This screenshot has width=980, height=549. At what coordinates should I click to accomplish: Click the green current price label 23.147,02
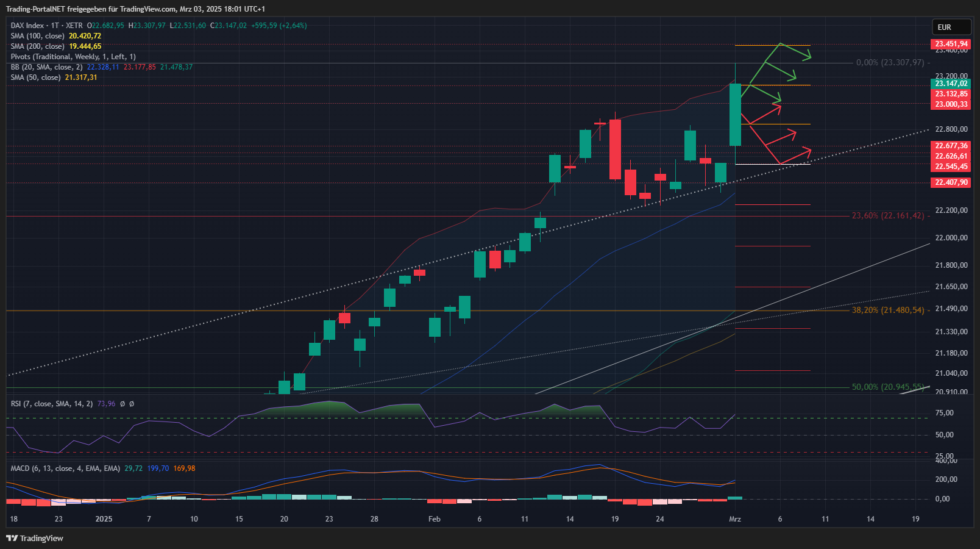coord(951,84)
